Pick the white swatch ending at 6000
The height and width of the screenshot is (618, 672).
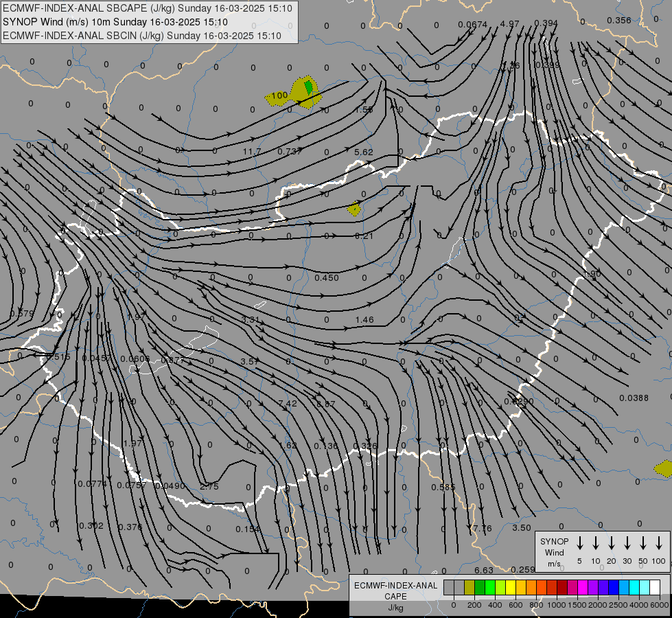[655, 587]
